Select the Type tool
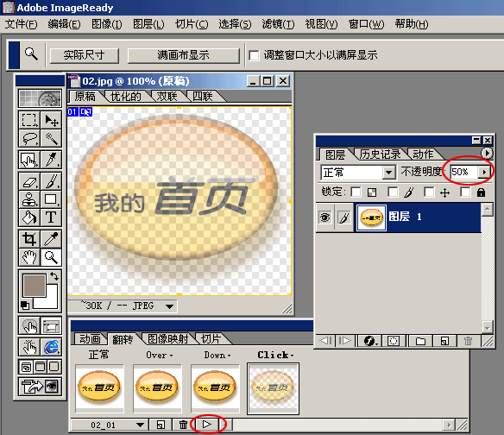Image resolution: width=504 pixels, height=435 pixels. click(x=51, y=217)
